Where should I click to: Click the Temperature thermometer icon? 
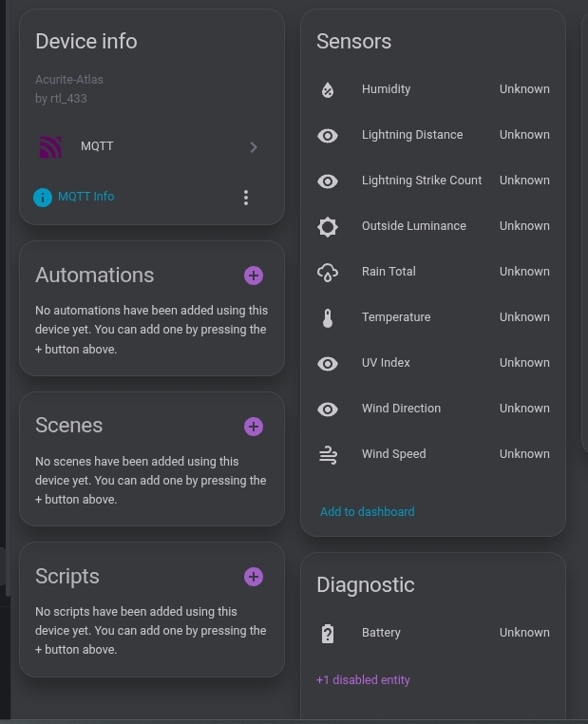click(x=328, y=318)
